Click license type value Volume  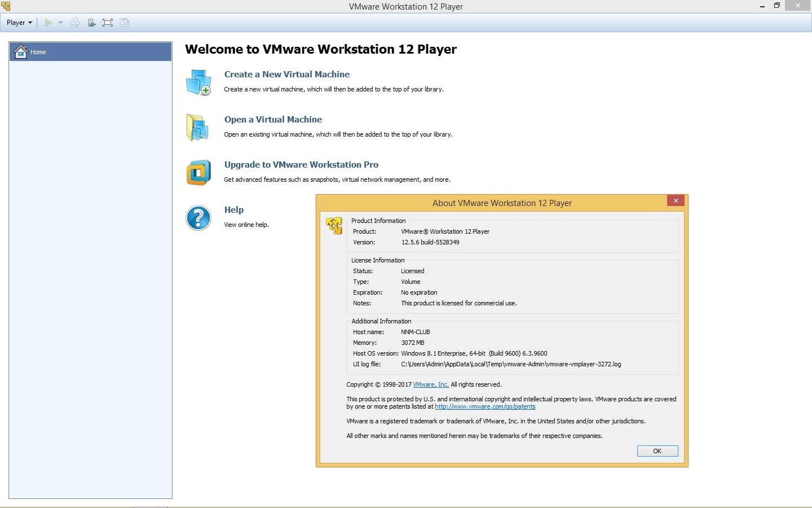411,282
